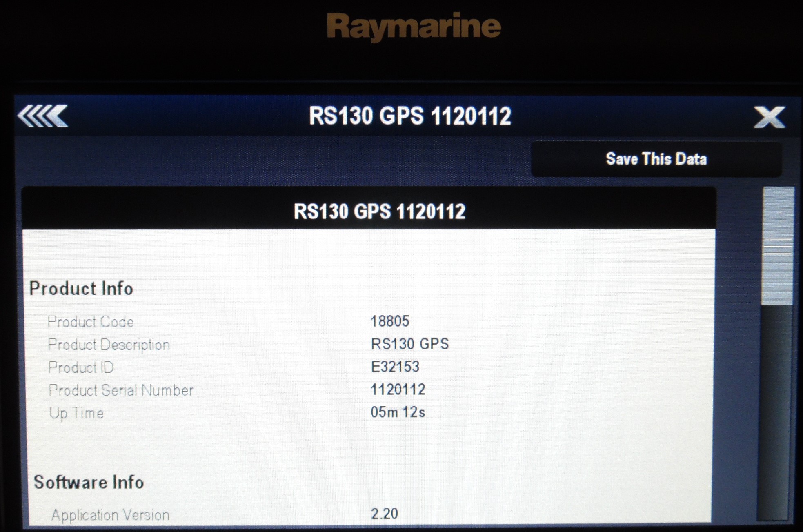The image size is (803, 532).
Task: Select the Product Code value 18805
Action: [x=389, y=321]
